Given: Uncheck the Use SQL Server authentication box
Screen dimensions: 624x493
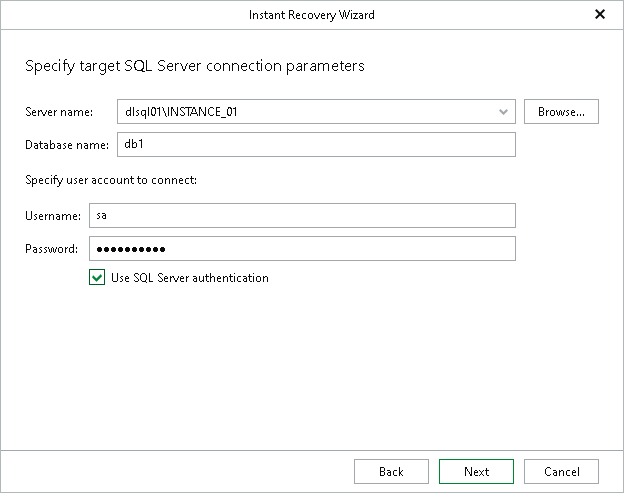Looking at the screenshot, I should pos(97,277).
